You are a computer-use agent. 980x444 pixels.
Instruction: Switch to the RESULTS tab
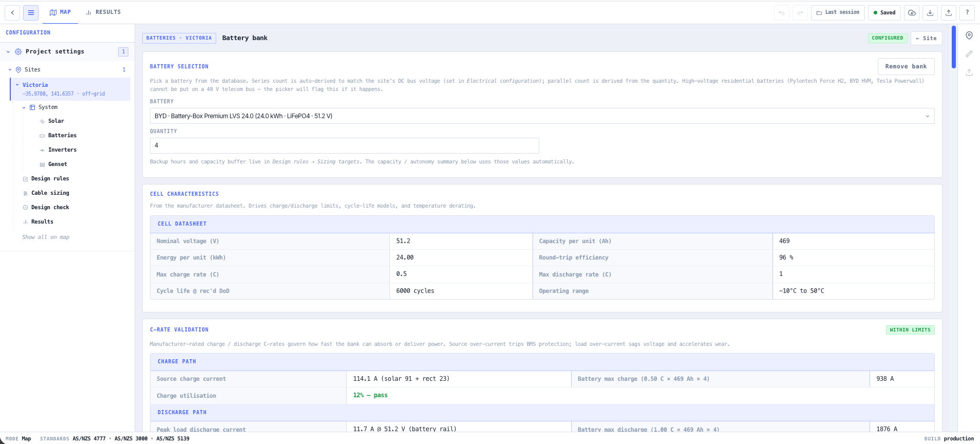tap(103, 12)
